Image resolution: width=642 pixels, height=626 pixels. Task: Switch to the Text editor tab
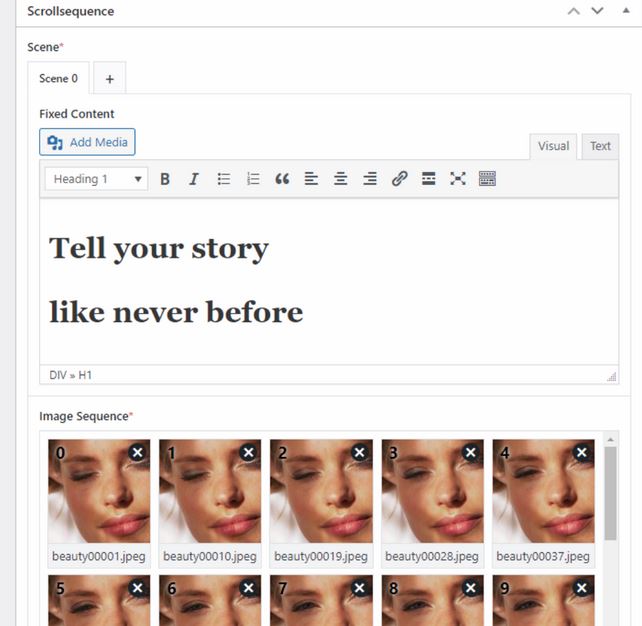[600, 146]
